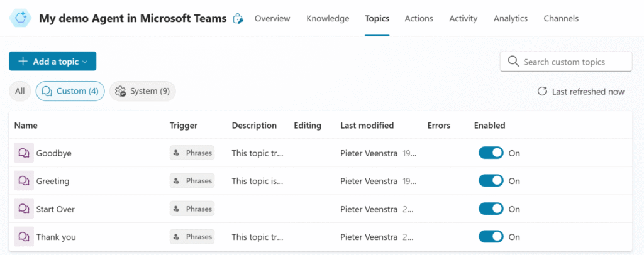Screen dimensions: 644x255
Task: Click the Phrases trigger badge for Greeting
Action: tap(192, 181)
